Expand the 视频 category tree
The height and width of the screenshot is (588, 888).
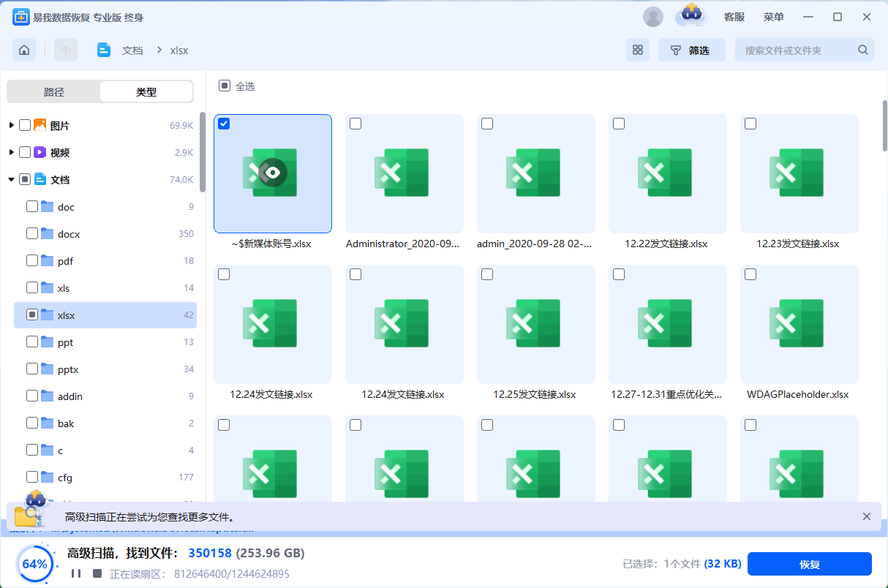12,153
